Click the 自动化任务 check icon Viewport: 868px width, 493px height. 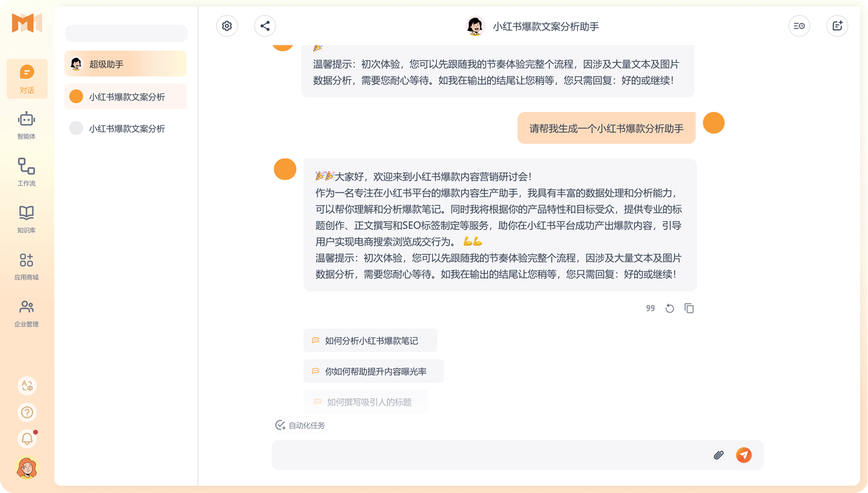[x=280, y=425]
